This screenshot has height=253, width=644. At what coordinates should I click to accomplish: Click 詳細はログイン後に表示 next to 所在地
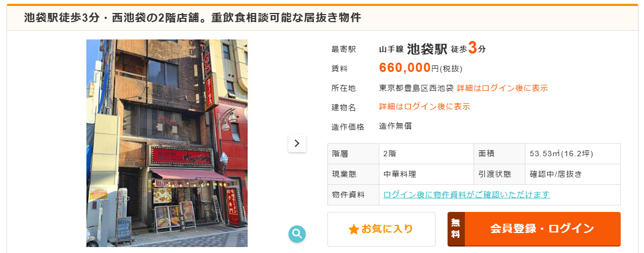click(x=502, y=88)
